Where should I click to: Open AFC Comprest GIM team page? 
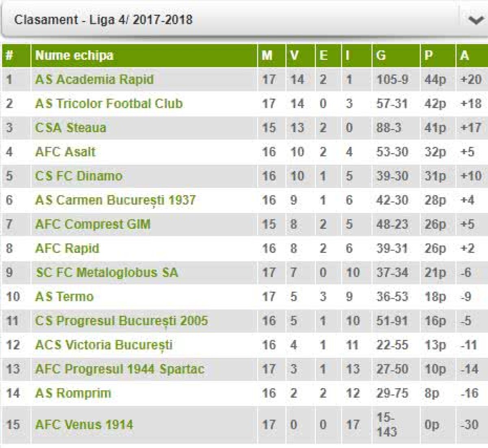pos(93,224)
